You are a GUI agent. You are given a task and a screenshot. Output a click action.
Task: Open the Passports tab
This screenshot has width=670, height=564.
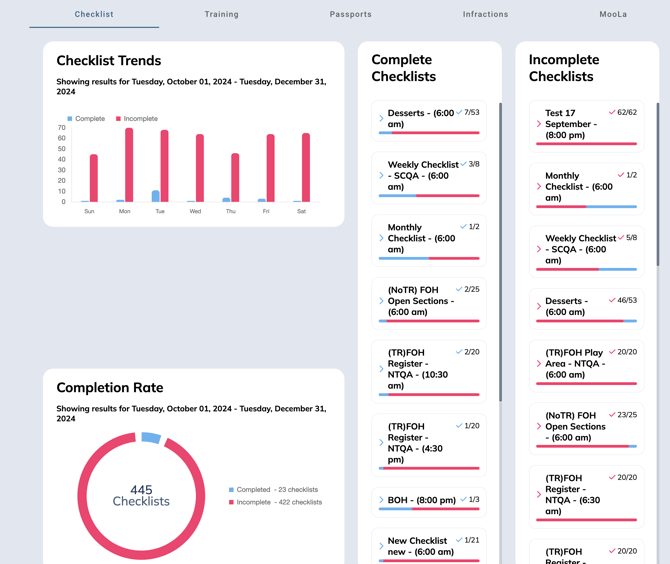click(350, 14)
